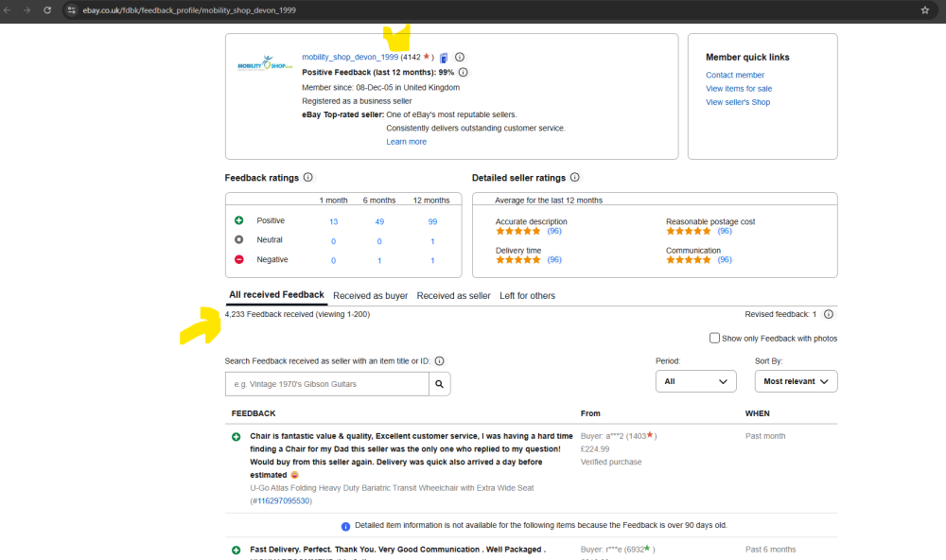Tick Show only Feedback with photos
946x560 pixels.
714,338
